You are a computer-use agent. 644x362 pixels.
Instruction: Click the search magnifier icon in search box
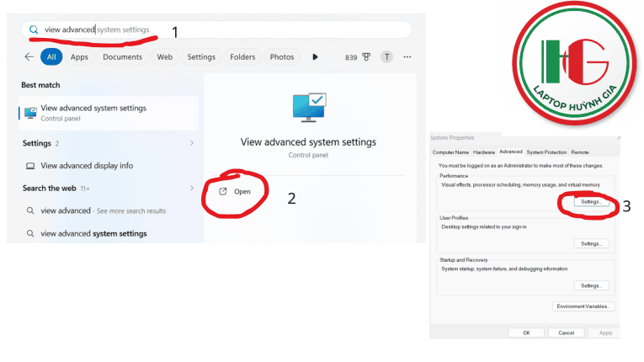[x=34, y=29]
